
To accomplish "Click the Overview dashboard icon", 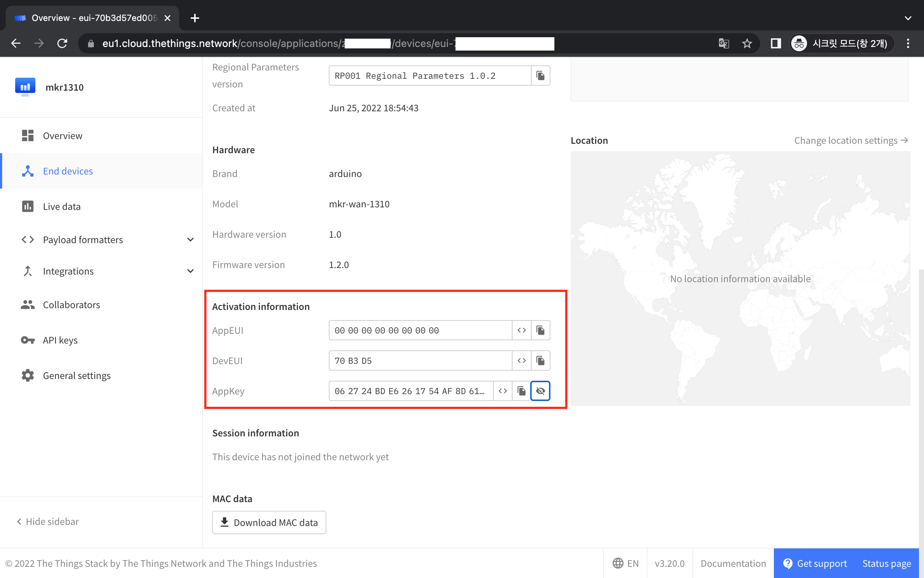I will tap(27, 135).
